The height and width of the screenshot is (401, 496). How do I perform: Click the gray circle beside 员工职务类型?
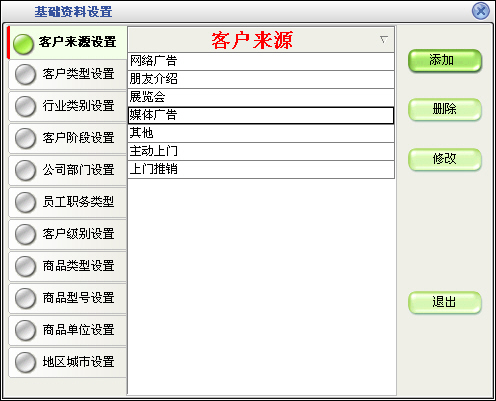(x=25, y=202)
